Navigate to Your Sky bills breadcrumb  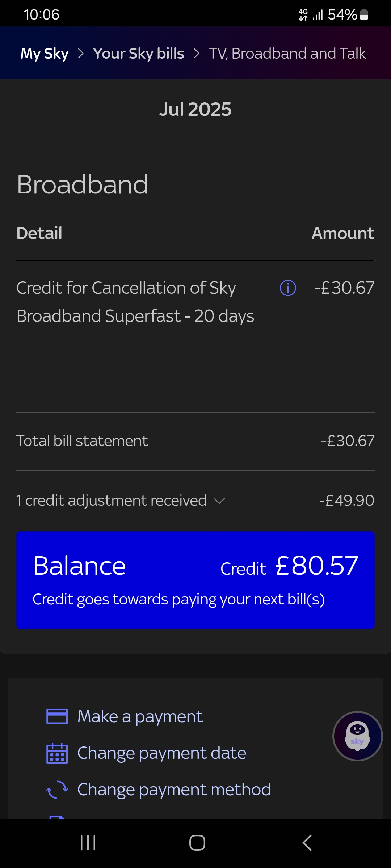tap(139, 54)
